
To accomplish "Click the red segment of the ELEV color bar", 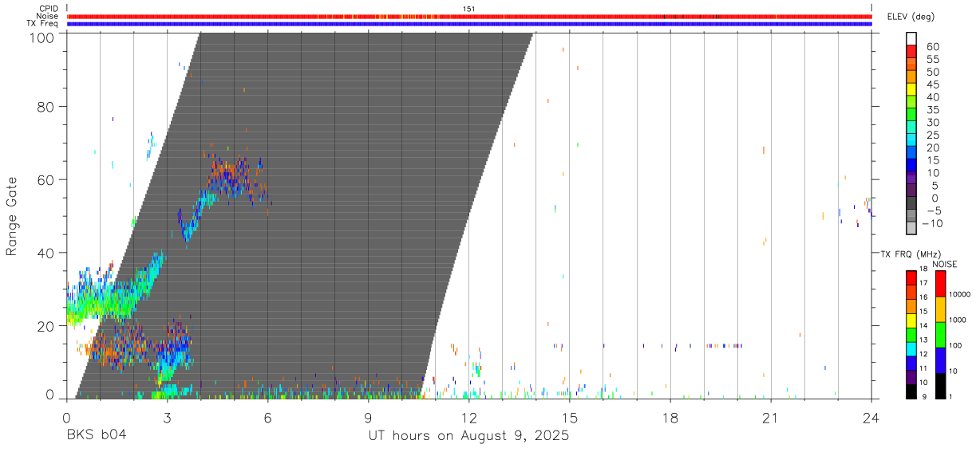I will point(911,51).
